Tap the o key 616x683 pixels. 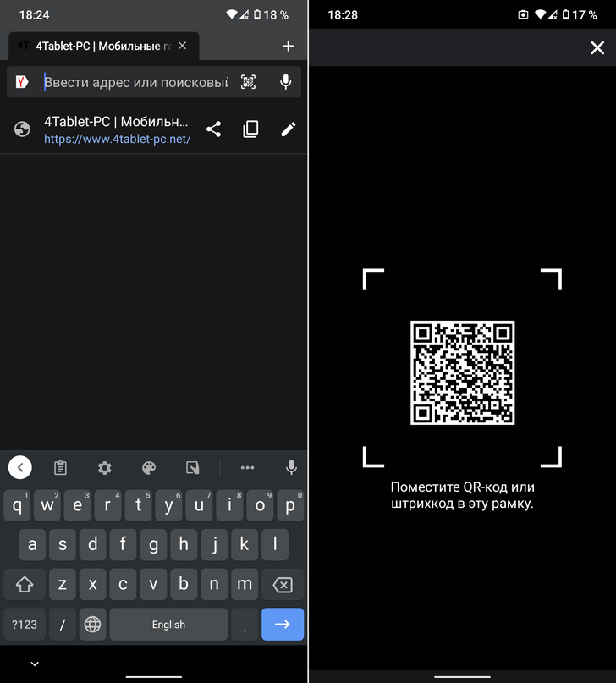tap(260, 505)
